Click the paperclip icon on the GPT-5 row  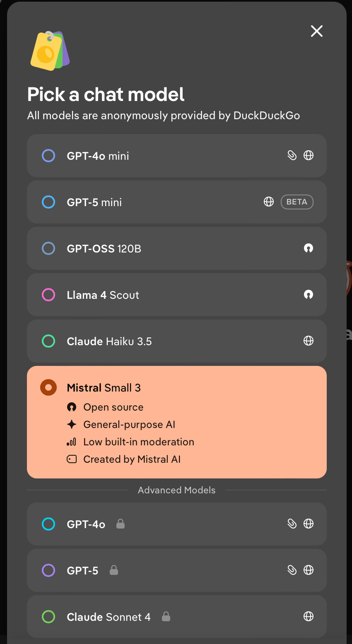(x=292, y=570)
